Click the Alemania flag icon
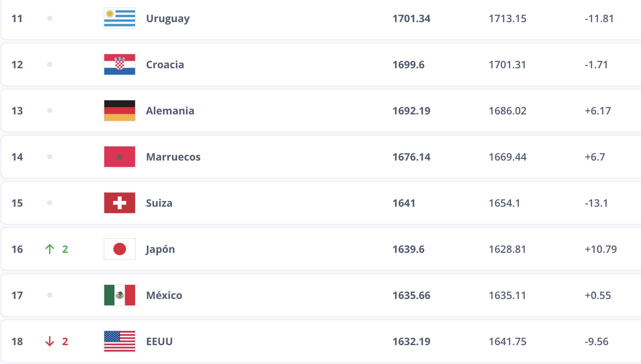Screen dimensions: 641x364 click(x=120, y=111)
